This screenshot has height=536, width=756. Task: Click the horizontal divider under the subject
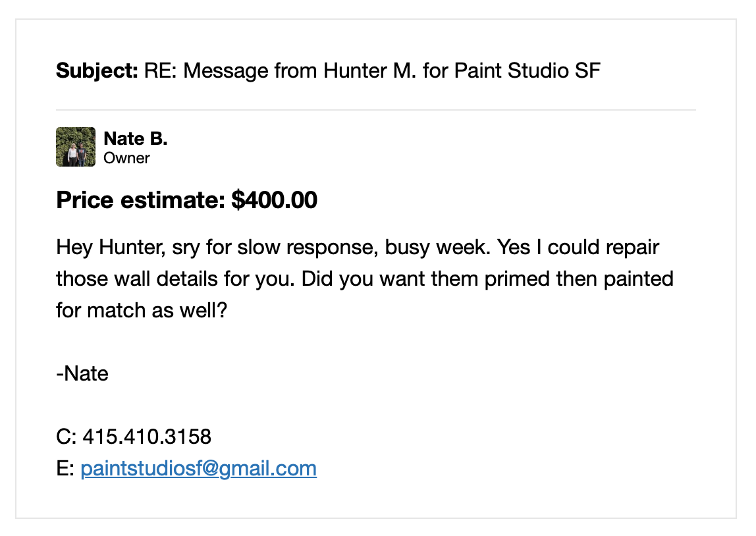[376, 110]
